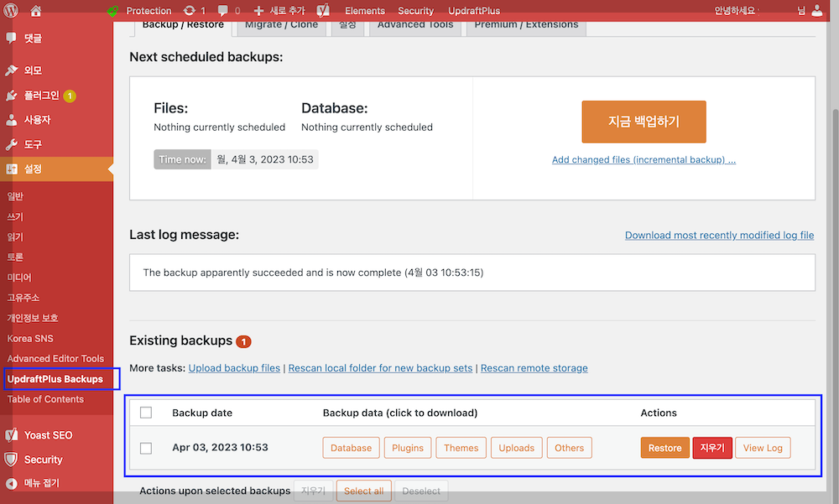The image size is (839, 504).
Task: Open comments bubble in admin bar
Action: pos(222,10)
